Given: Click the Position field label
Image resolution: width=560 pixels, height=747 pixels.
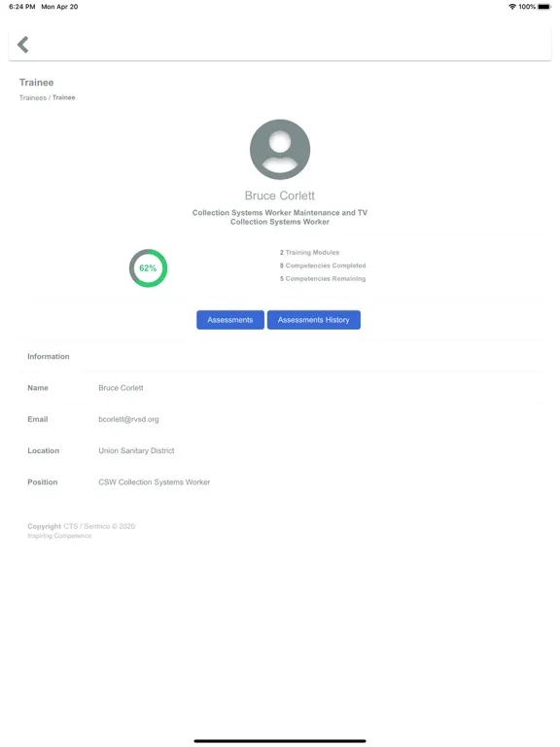Looking at the screenshot, I should point(43,482).
